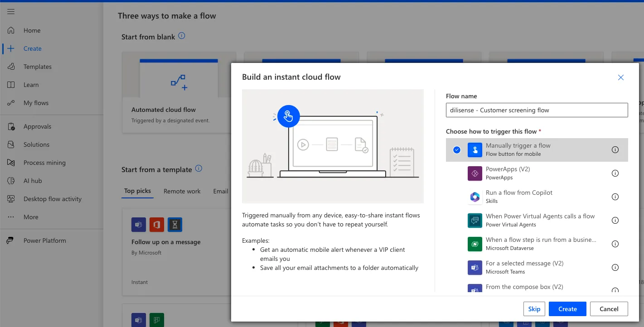Click info icon next to Start from a template
The image size is (644, 327).
199,168
